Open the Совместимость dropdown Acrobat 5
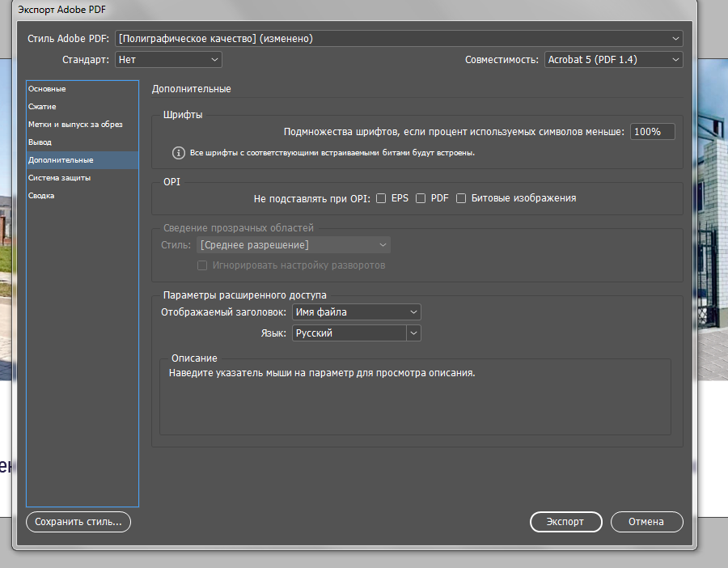This screenshot has height=568, width=728. tap(613, 59)
